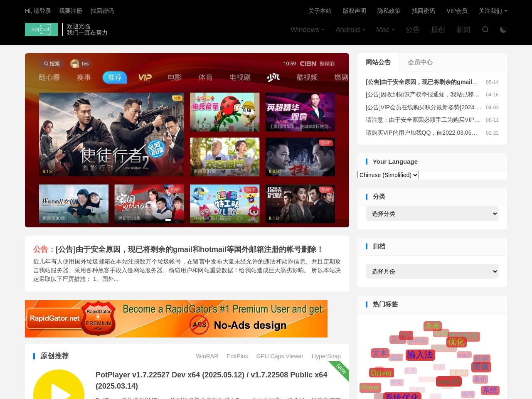This screenshot has width=532, height=399.
Task: Click the TV tag in the cloud
Action: 406,335
